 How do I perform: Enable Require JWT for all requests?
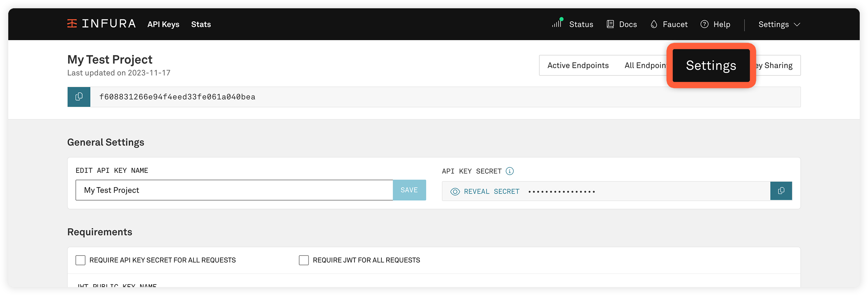coord(303,260)
